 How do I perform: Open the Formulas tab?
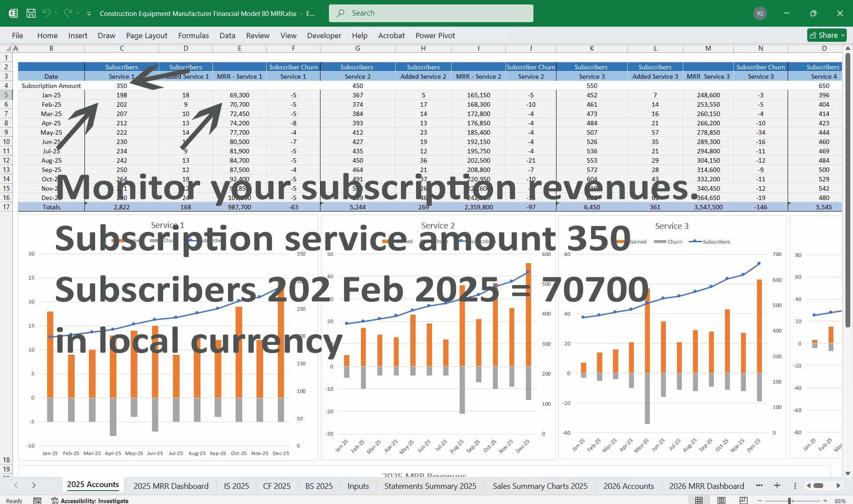193,36
